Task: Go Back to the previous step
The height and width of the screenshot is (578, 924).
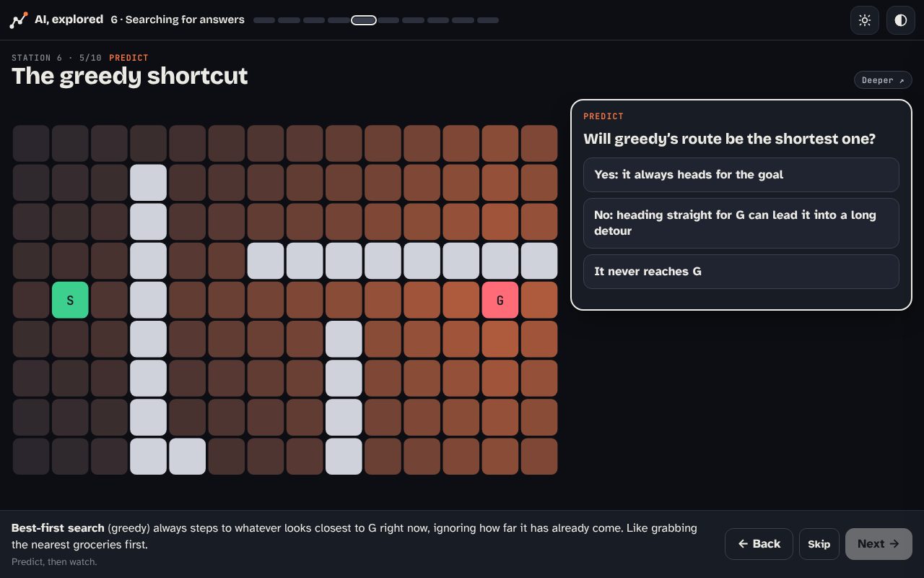Action: [x=759, y=544]
